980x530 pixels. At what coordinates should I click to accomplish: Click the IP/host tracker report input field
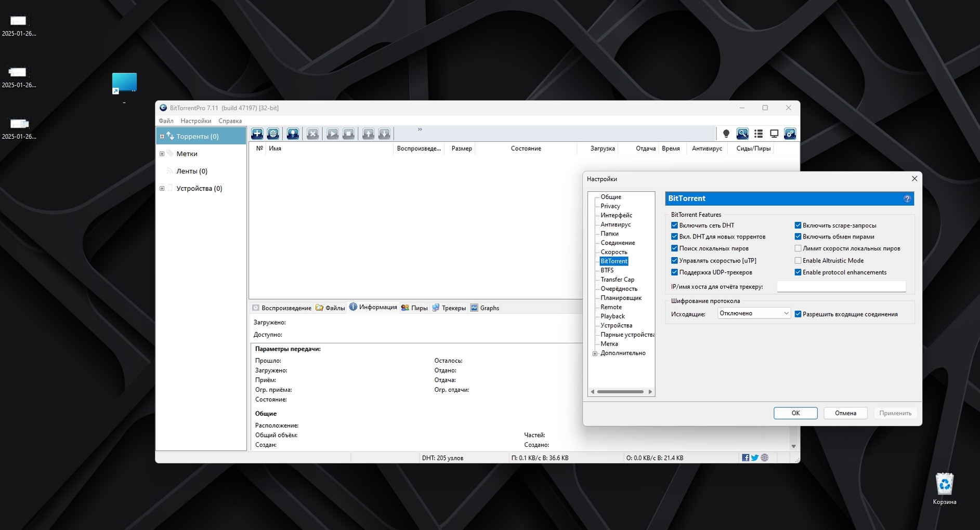coord(841,287)
